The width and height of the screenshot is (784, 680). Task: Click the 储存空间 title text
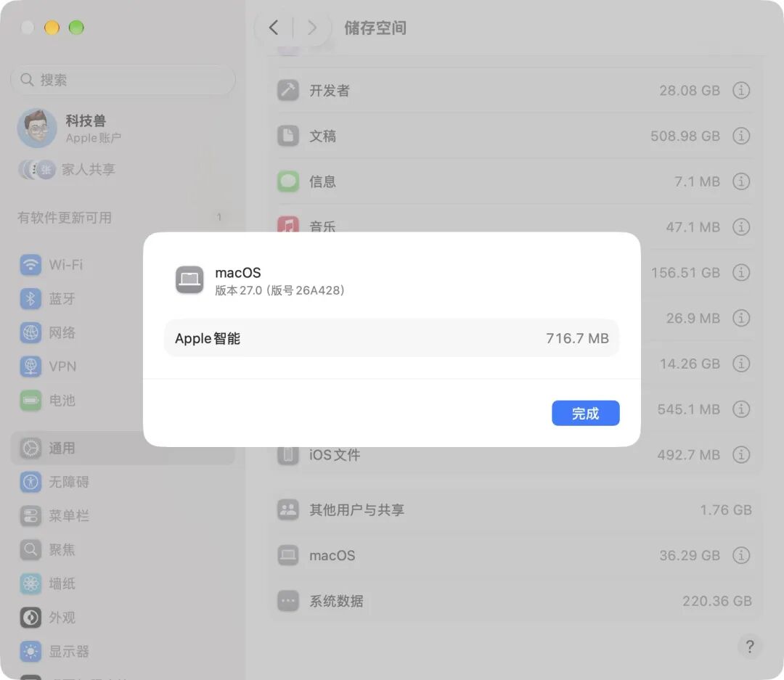point(375,28)
